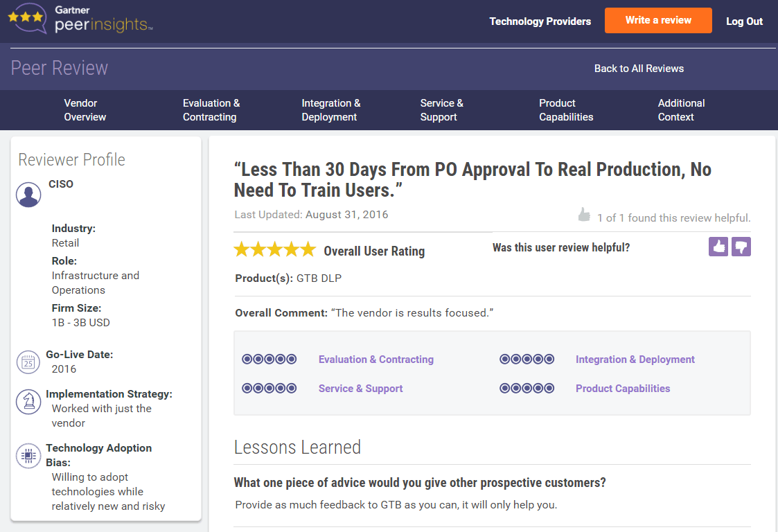Click the Implementation Strategy chess knight icon

tap(28, 402)
